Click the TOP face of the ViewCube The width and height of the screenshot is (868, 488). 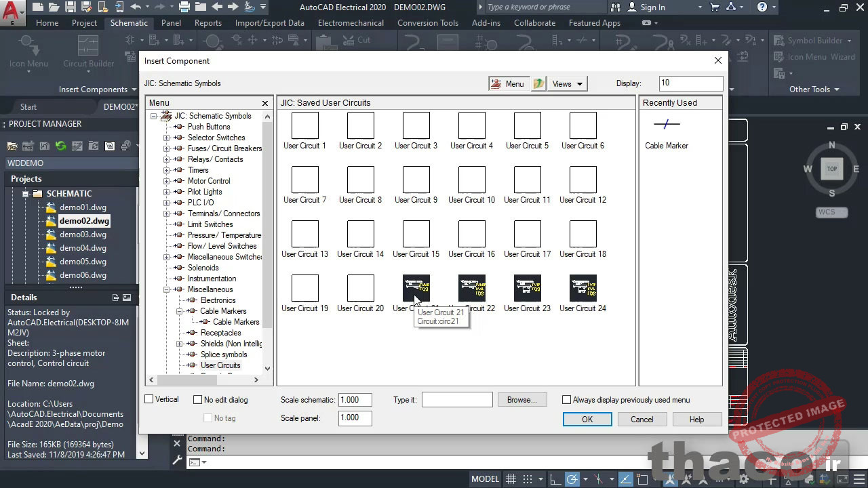click(x=831, y=169)
